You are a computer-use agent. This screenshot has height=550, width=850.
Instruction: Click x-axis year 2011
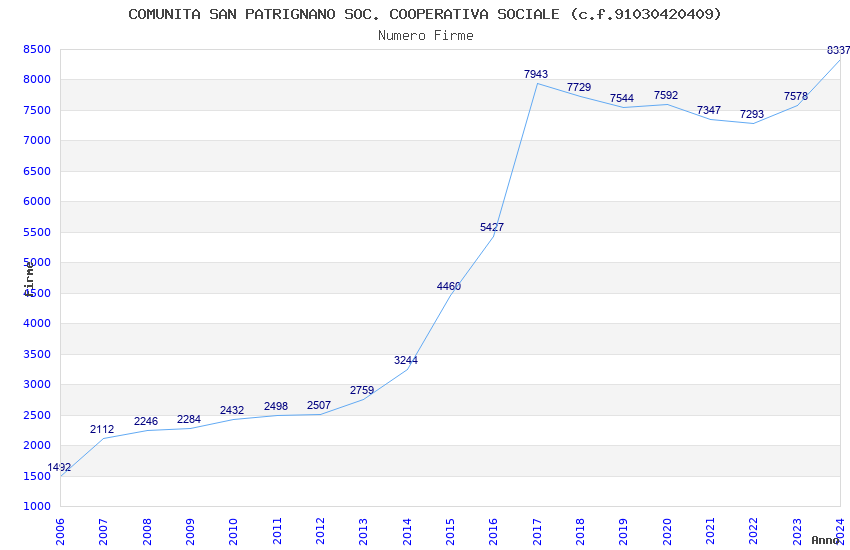coord(277,531)
